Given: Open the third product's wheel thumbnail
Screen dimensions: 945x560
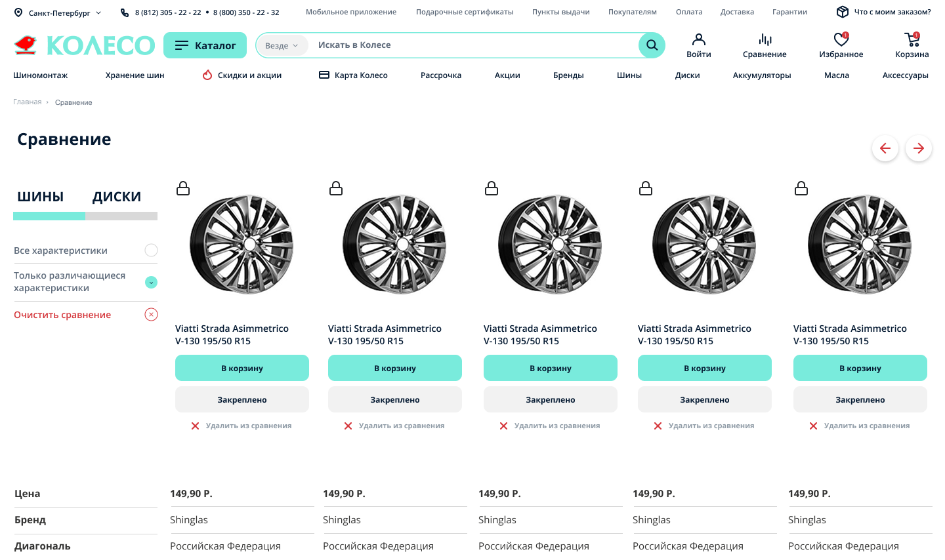Looking at the screenshot, I should (x=551, y=245).
